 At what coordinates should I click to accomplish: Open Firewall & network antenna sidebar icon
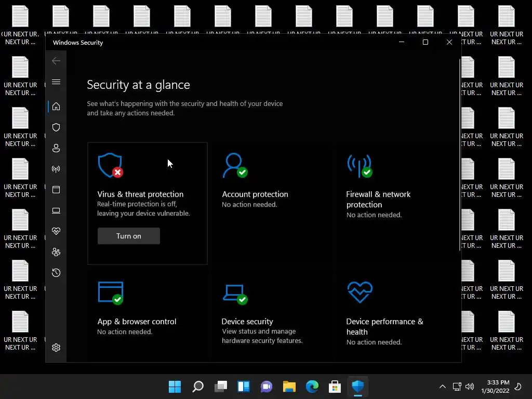56,169
